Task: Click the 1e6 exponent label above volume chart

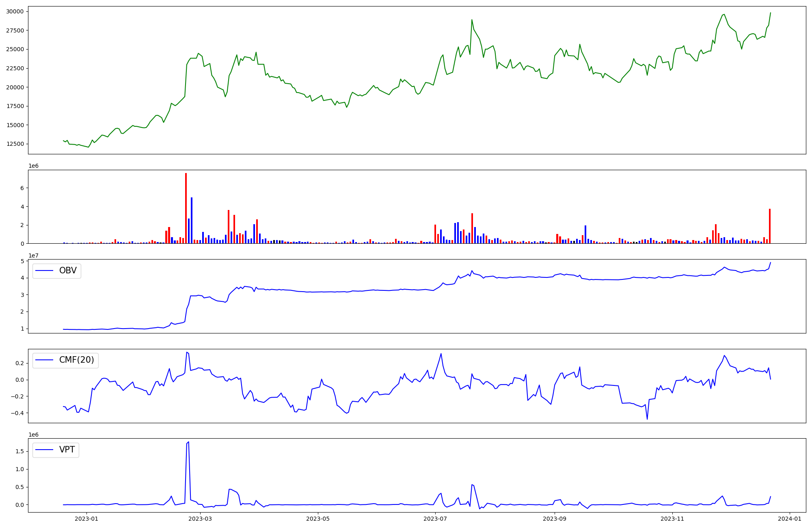Action: (33, 166)
